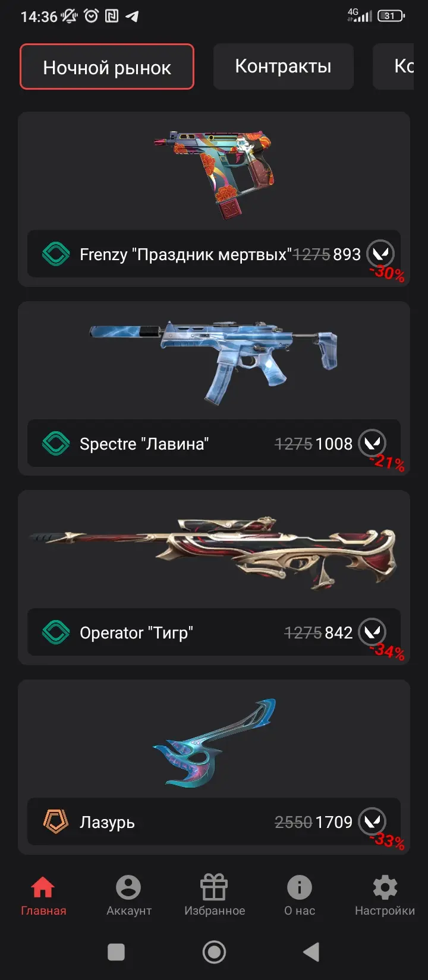Viewport: 428px width, 980px height.
Task: Select the Ночной рынок tab
Action: [107, 67]
